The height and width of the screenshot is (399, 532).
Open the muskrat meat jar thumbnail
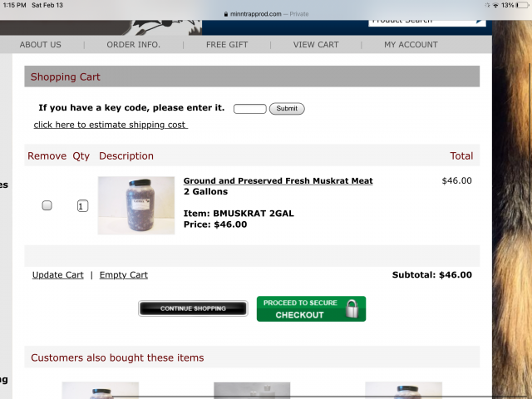(136, 205)
